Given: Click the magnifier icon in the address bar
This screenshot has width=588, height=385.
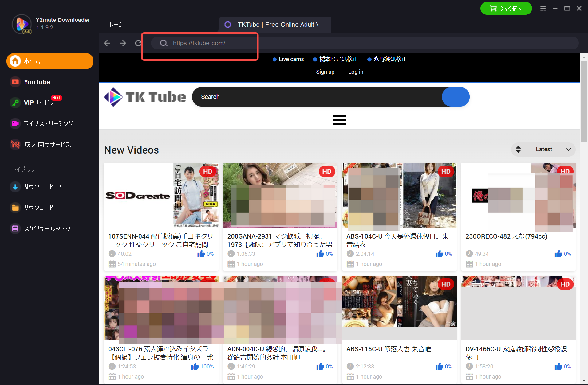Looking at the screenshot, I should click(x=164, y=43).
